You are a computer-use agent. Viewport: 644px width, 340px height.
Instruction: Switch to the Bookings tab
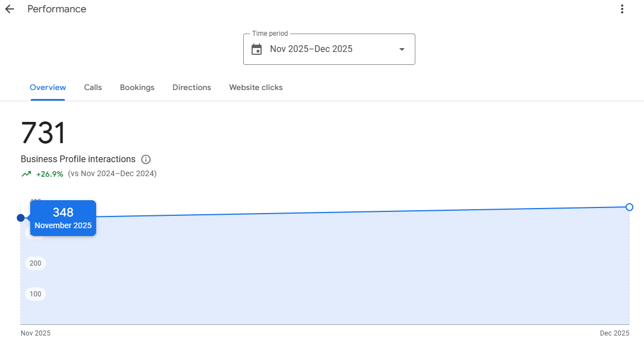click(137, 87)
